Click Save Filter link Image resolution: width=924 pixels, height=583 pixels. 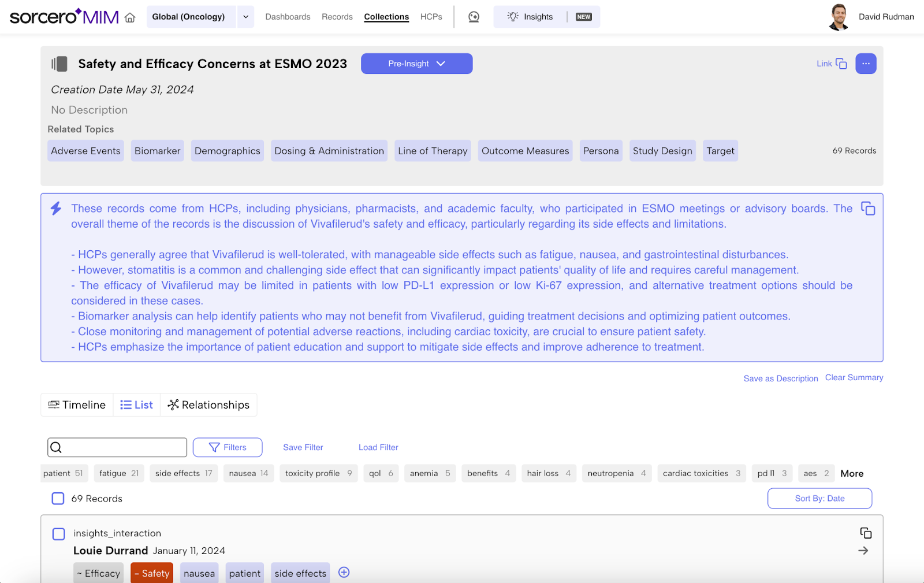(303, 447)
